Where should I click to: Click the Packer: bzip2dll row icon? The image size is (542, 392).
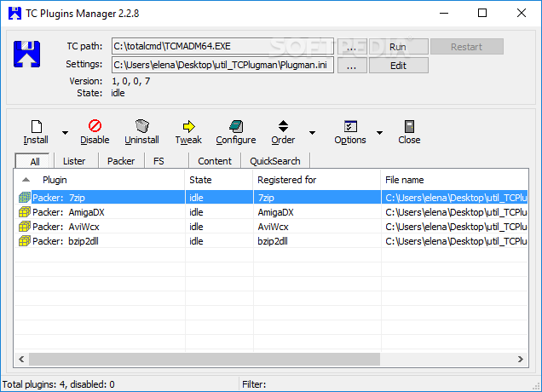pyautogui.click(x=24, y=241)
